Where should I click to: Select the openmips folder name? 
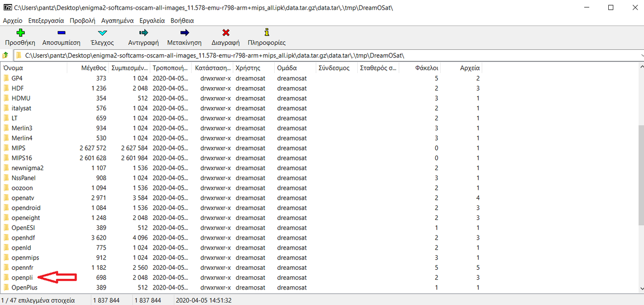25,258
